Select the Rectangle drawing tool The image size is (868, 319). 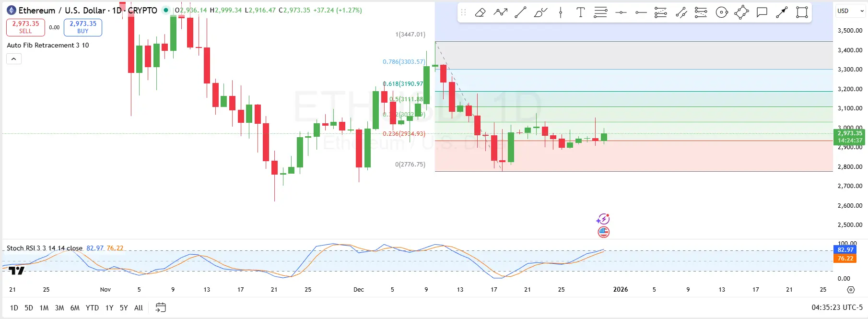point(802,12)
